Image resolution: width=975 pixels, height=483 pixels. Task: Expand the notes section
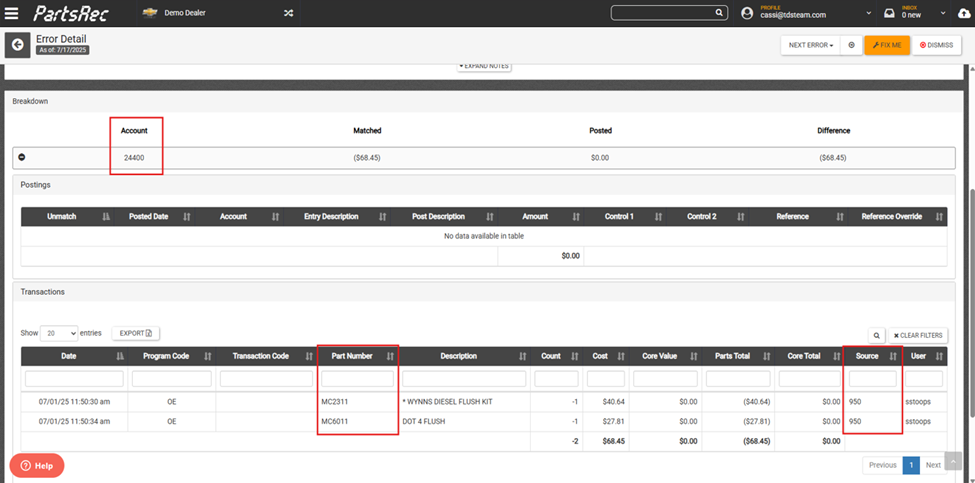484,66
